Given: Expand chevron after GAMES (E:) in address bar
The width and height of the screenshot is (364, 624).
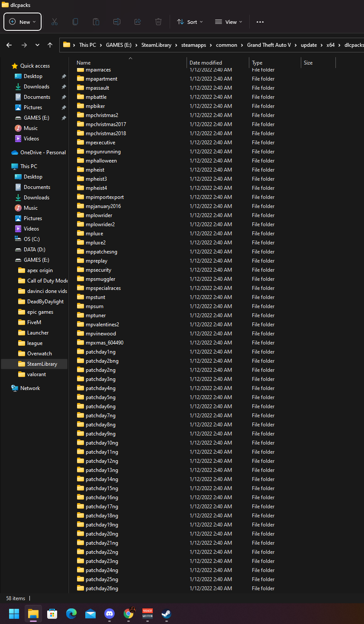Looking at the screenshot, I should (x=136, y=45).
